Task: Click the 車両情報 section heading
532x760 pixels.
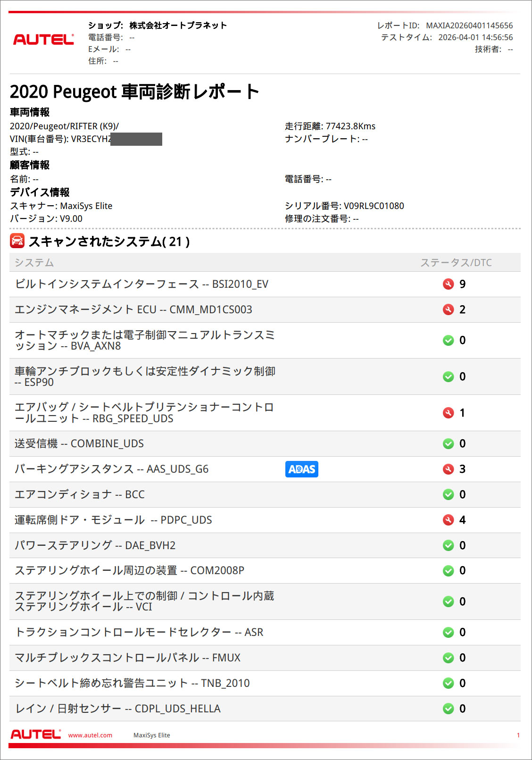Action: tap(30, 112)
